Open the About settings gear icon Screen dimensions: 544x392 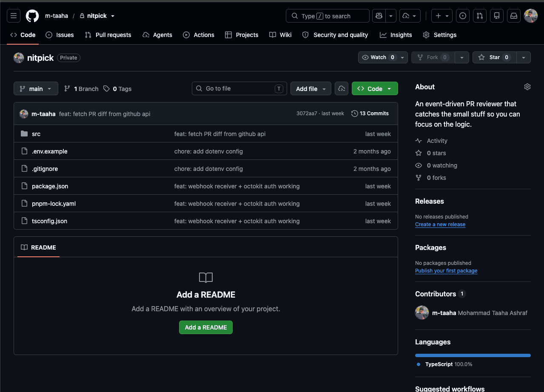[527, 87]
